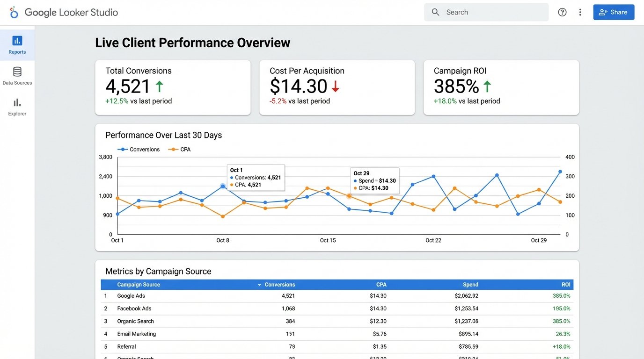Click the green up arrow on Campaign ROI
This screenshot has height=359, width=644.
pyautogui.click(x=485, y=86)
